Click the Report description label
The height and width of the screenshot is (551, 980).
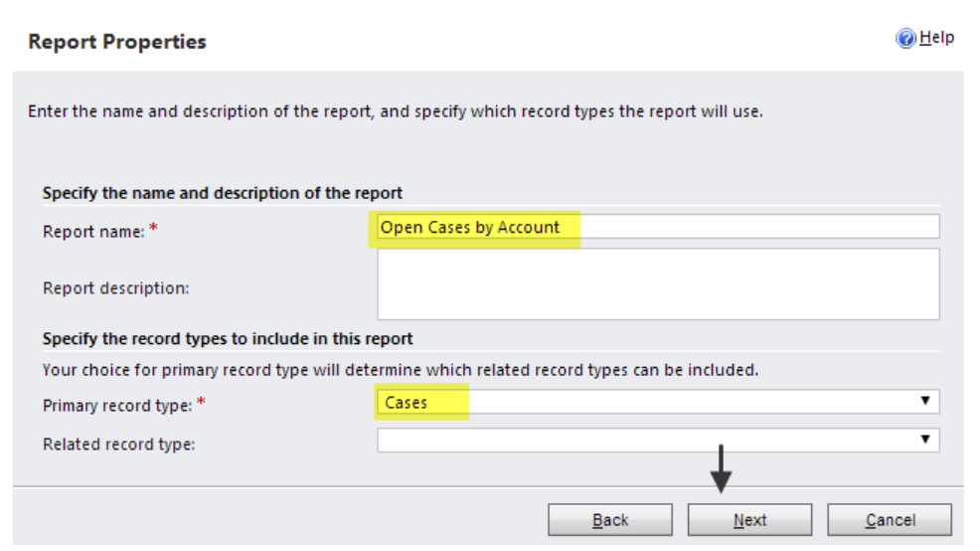click(x=115, y=288)
